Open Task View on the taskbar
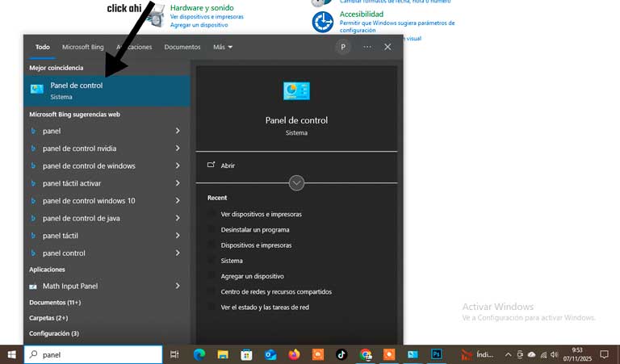This screenshot has height=364, width=620. [174, 354]
